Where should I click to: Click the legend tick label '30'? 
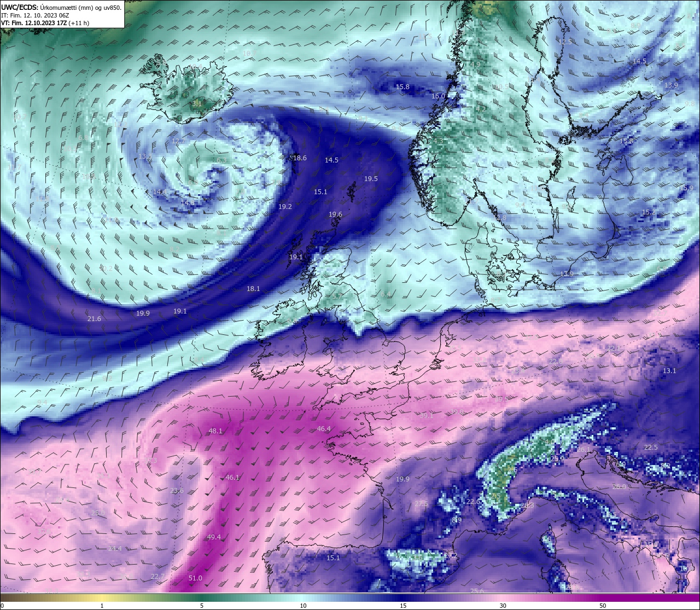click(x=503, y=606)
